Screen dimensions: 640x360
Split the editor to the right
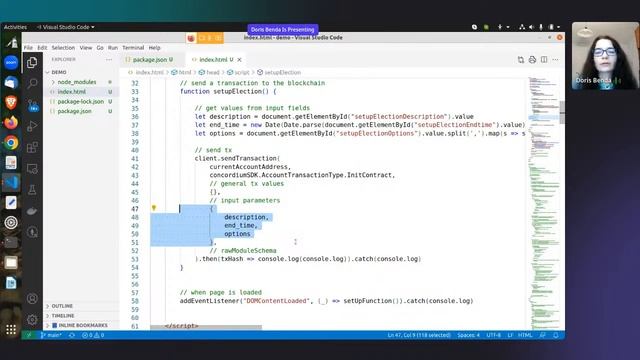pos(544,60)
